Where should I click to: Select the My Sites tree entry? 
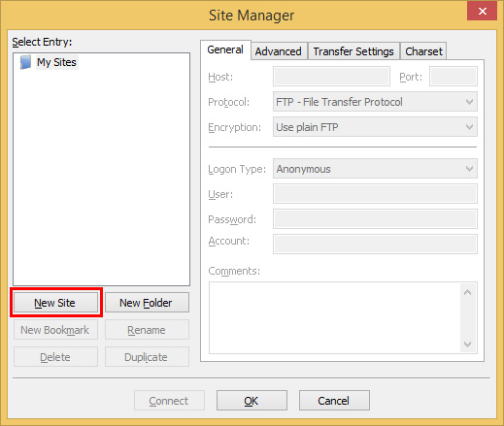click(x=56, y=62)
